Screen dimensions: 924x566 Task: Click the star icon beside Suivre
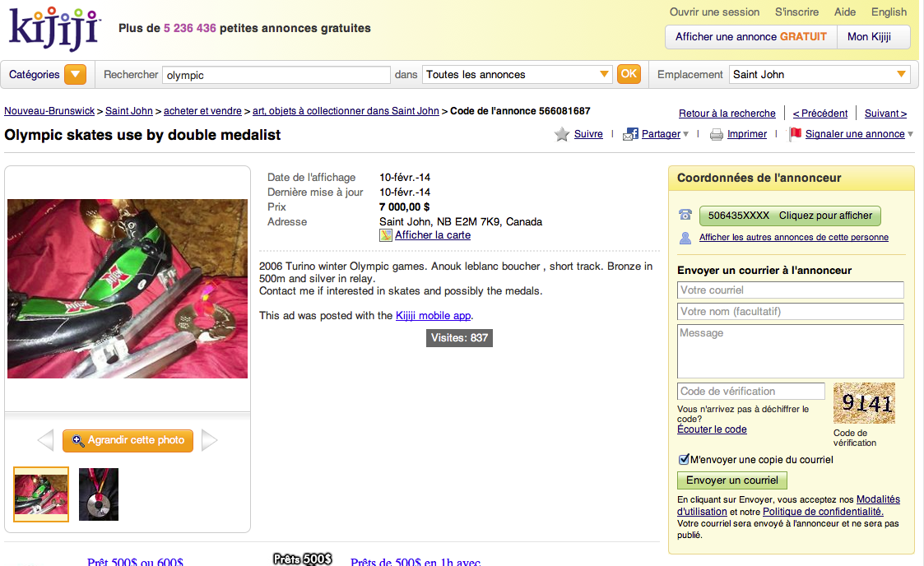pos(562,134)
